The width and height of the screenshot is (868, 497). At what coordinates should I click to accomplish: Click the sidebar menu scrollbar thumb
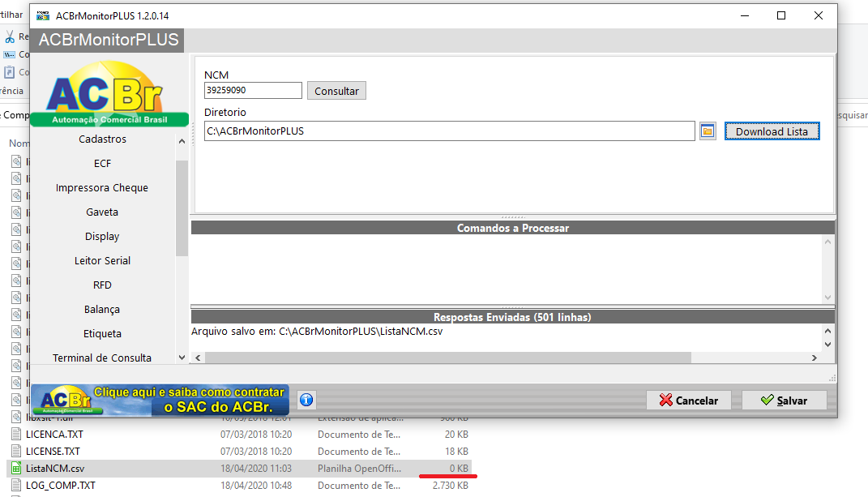182,208
